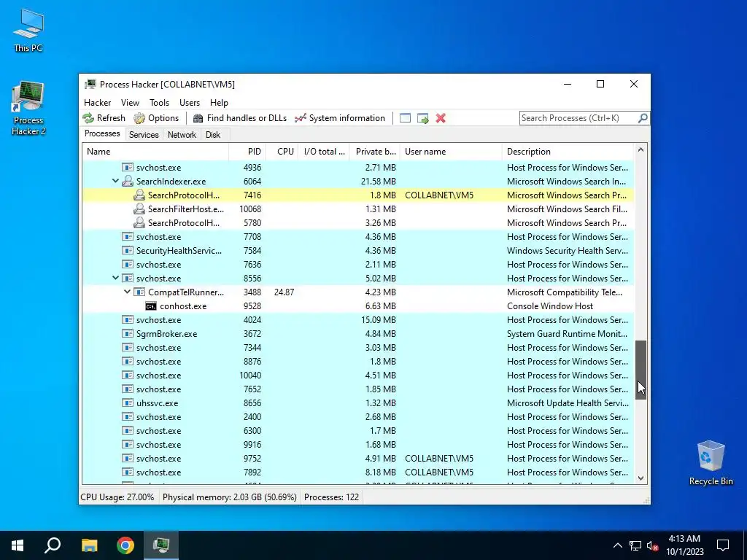Open System information from toolbar

pos(340,118)
